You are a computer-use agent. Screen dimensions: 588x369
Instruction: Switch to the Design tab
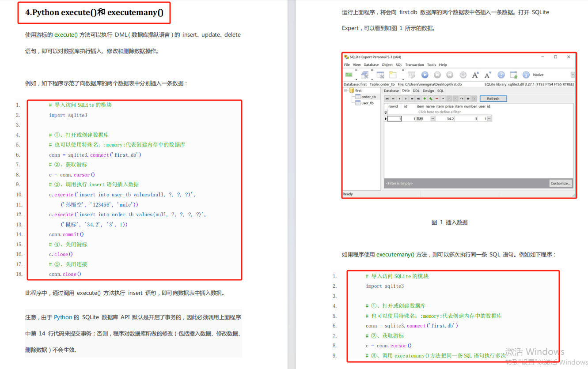click(x=429, y=90)
